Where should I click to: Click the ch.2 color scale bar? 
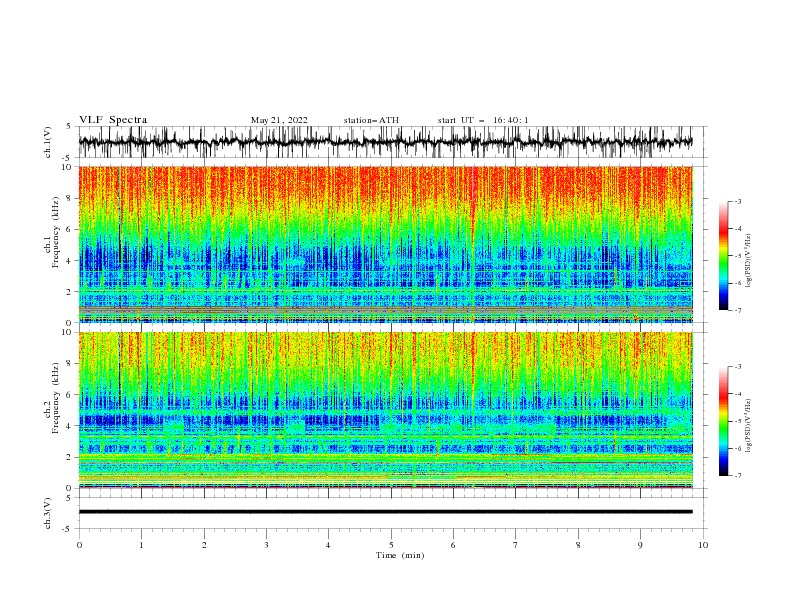723,421
